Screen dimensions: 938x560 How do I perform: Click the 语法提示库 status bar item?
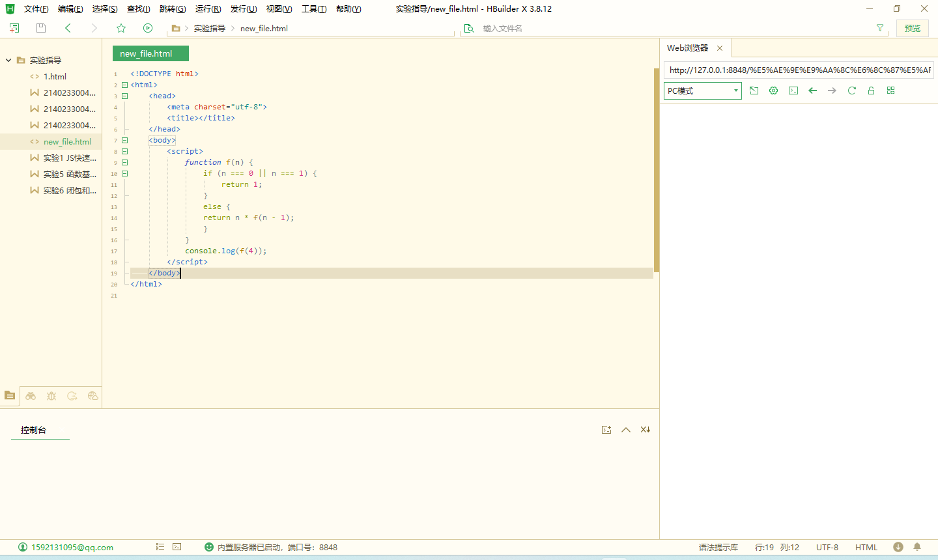tap(718, 547)
